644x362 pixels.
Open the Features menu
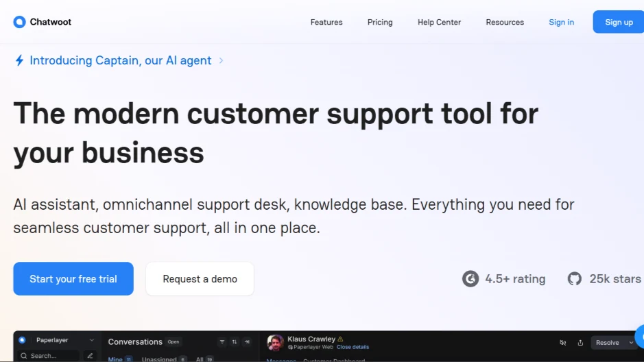[326, 22]
